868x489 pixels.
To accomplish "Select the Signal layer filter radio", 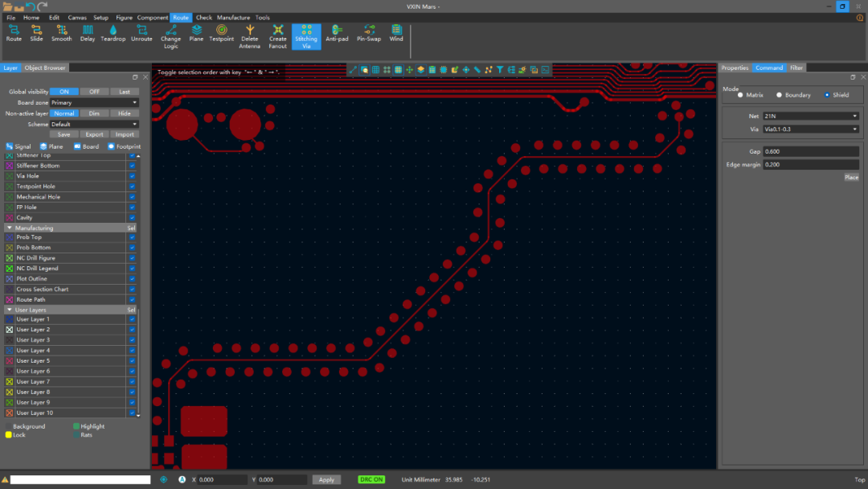I will click(9, 146).
